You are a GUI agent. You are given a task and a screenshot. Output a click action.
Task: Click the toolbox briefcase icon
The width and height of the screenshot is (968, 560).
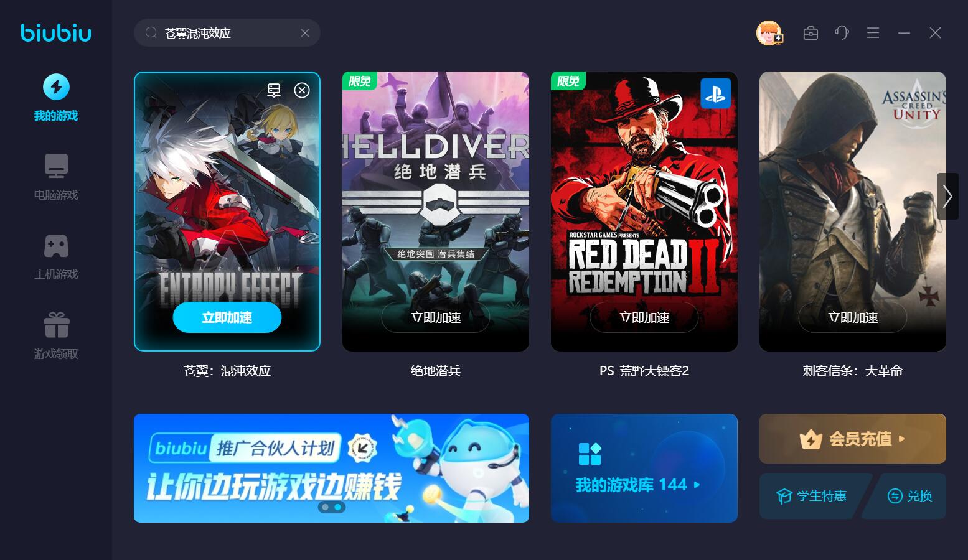[x=811, y=33]
